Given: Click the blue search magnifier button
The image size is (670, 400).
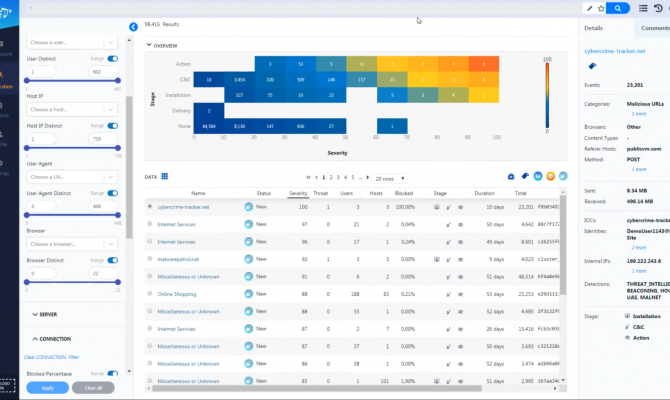Looking at the screenshot, I should tap(617, 8).
